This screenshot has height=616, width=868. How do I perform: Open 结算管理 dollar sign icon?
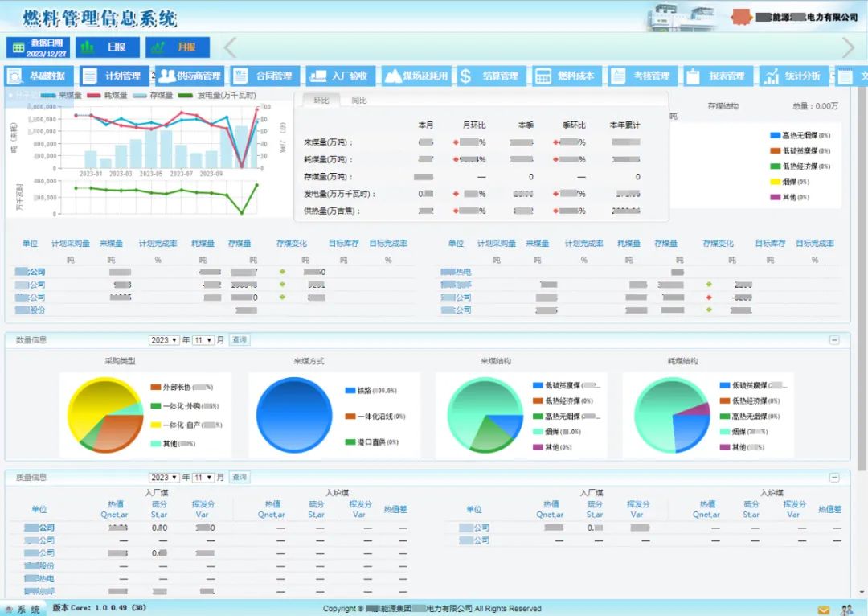[466, 76]
